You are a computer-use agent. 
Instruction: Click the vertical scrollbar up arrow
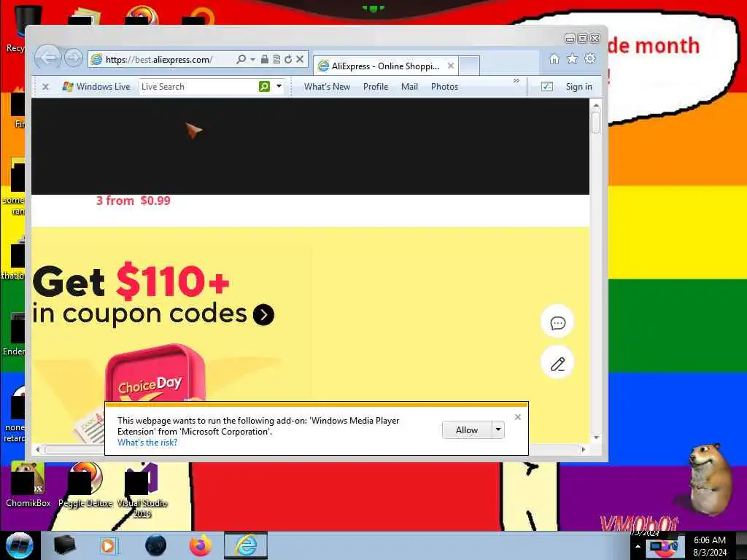pos(596,105)
